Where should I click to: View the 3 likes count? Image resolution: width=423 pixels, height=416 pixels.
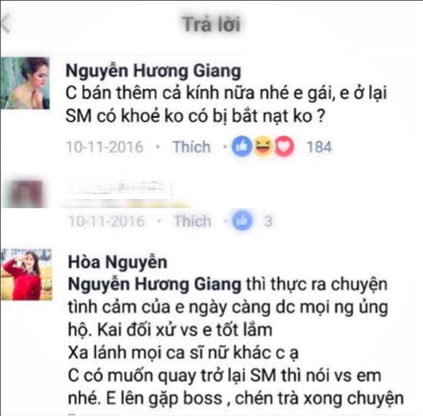click(268, 221)
